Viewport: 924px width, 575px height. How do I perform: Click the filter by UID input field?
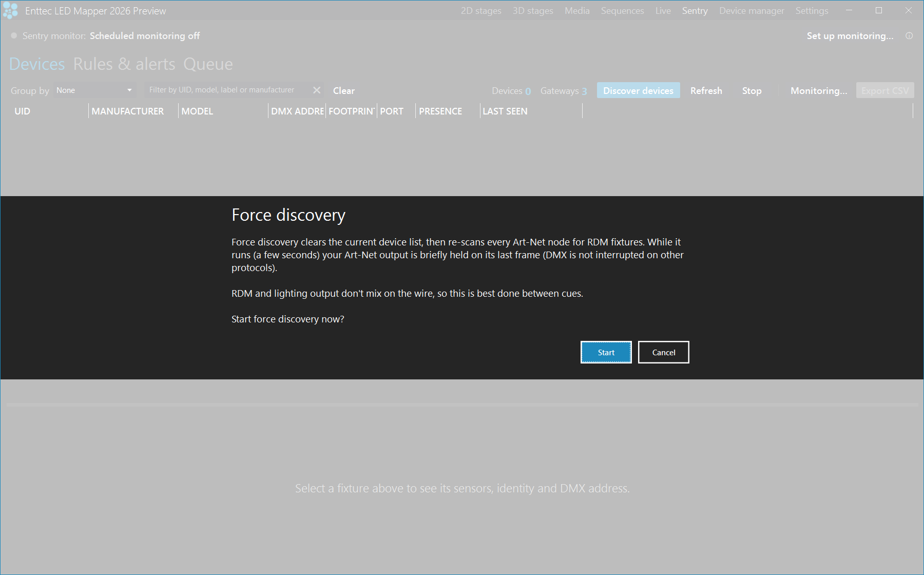point(228,90)
